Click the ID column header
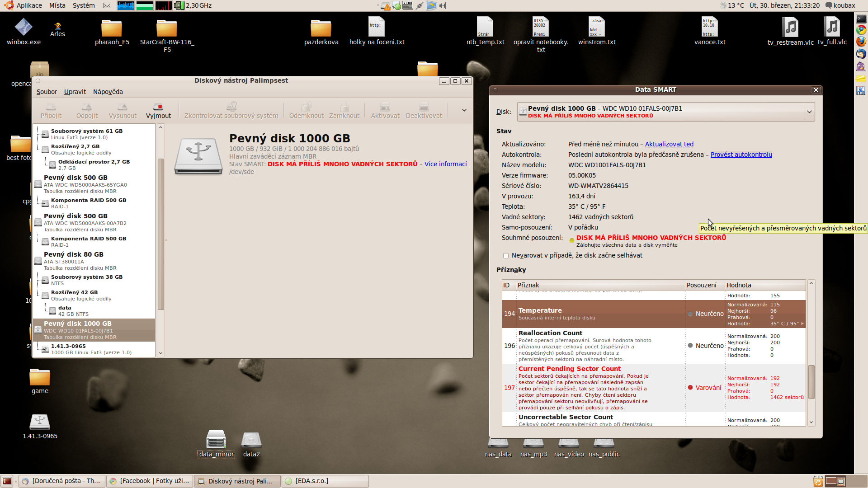Screen dimensions: 868x488 [509, 285]
